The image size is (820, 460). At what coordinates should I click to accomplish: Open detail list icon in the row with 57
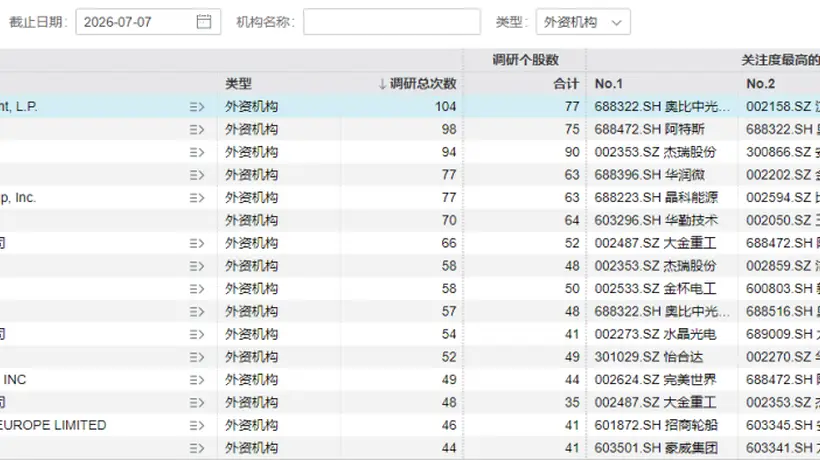click(x=197, y=312)
